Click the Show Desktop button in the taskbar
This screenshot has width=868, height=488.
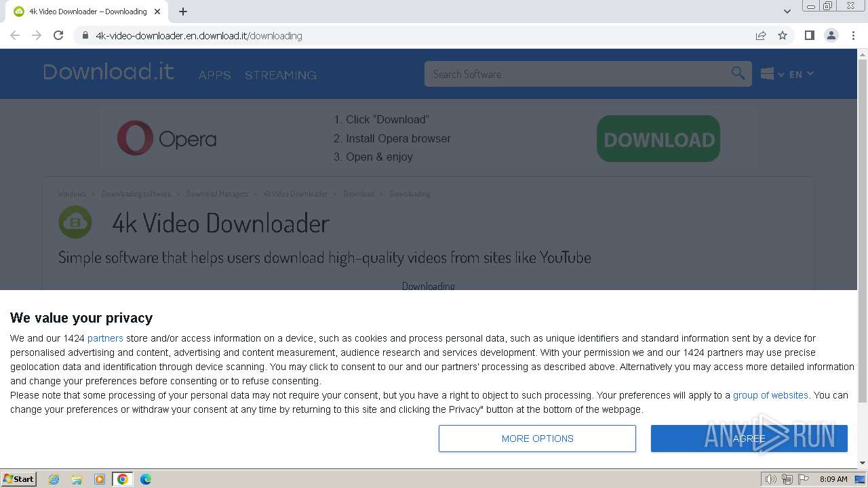[x=861, y=479]
